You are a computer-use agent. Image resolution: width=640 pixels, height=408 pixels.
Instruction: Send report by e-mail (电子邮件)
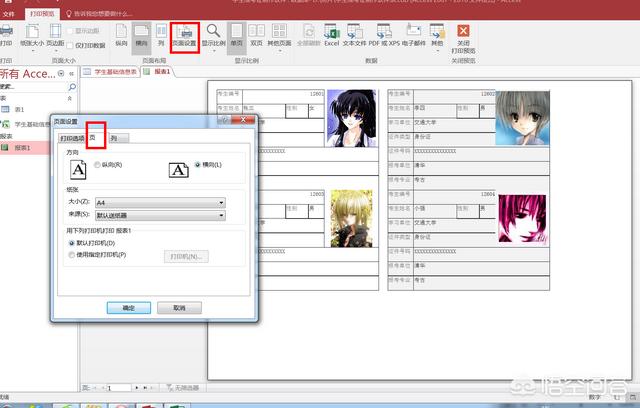(413, 35)
